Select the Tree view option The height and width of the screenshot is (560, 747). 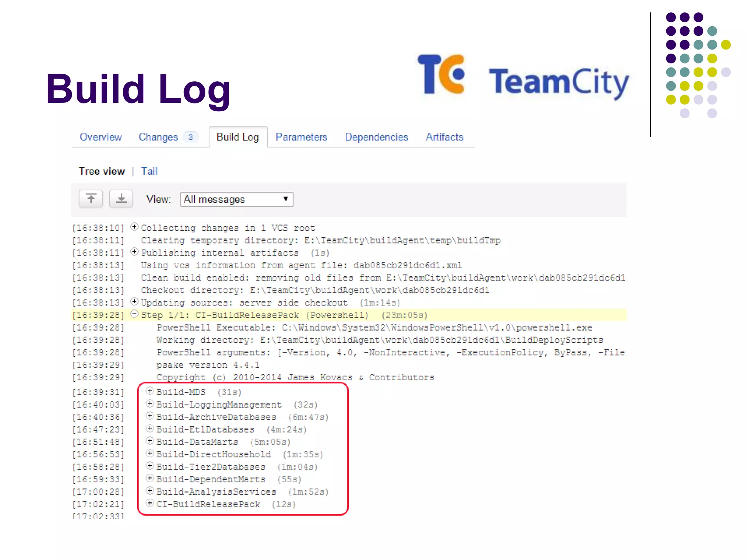tap(102, 171)
